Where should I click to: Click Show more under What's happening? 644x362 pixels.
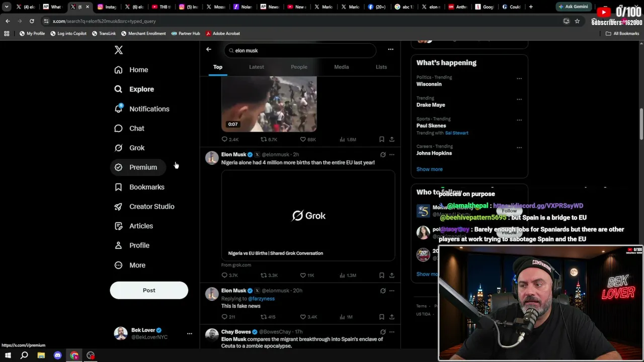[430, 169]
